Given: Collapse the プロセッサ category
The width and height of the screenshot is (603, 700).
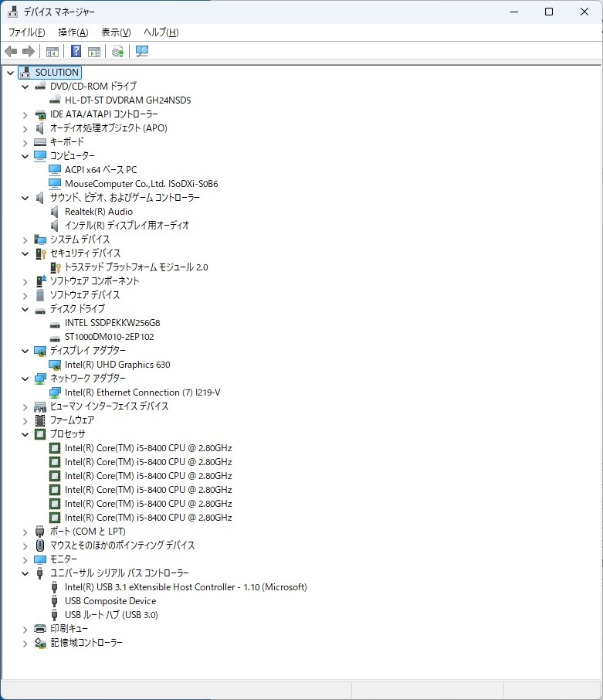Looking at the screenshot, I should pyautogui.click(x=25, y=434).
